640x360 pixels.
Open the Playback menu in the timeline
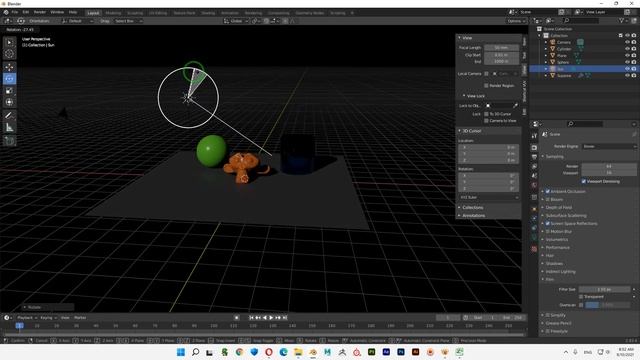click(27, 318)
